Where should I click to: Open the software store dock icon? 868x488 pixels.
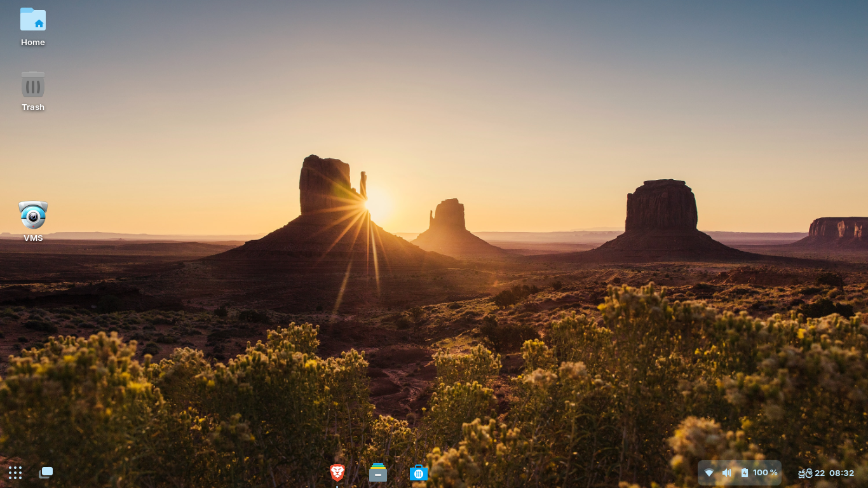click(419, 473)
